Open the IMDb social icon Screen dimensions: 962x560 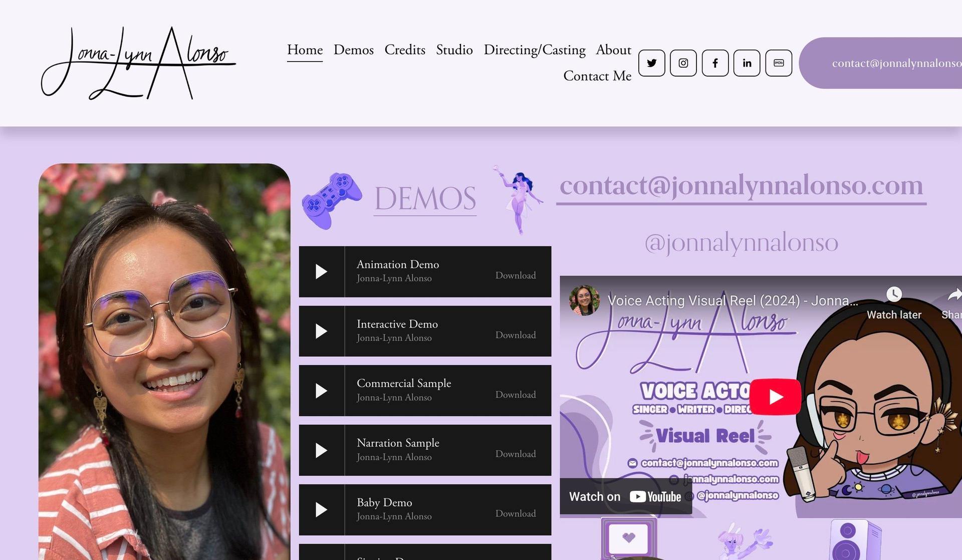pyautogui.click(x=779, y=63)
